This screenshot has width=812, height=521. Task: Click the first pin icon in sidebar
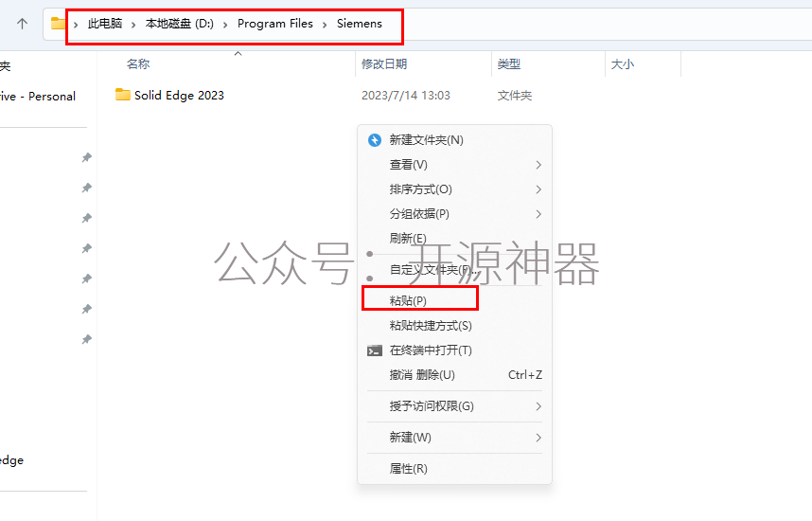(86, 157)
